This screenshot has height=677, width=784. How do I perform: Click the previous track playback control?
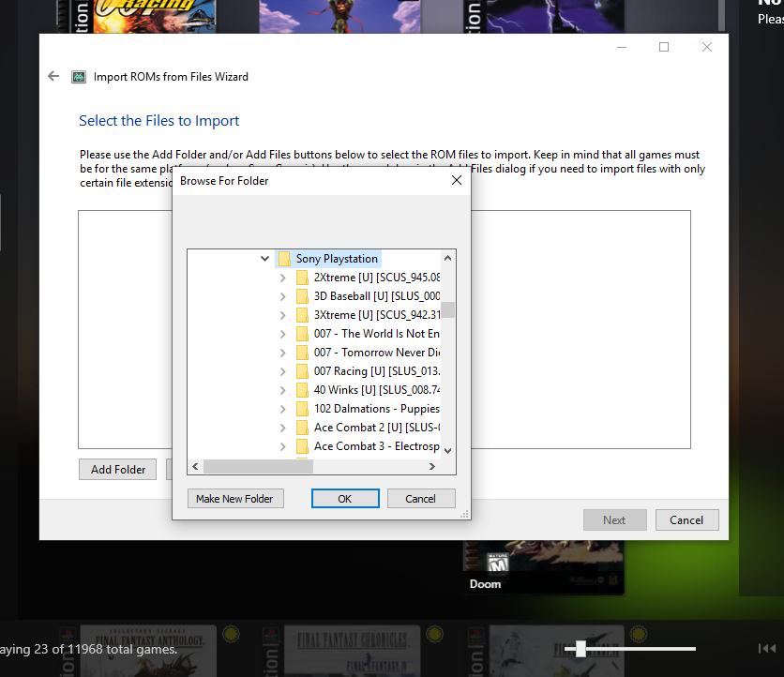(766, 649)
